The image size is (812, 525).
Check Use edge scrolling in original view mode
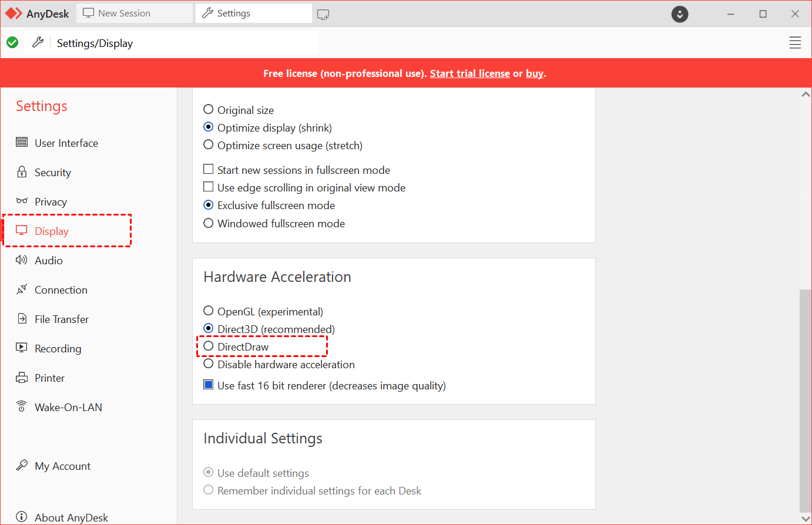tap(208, 187)
